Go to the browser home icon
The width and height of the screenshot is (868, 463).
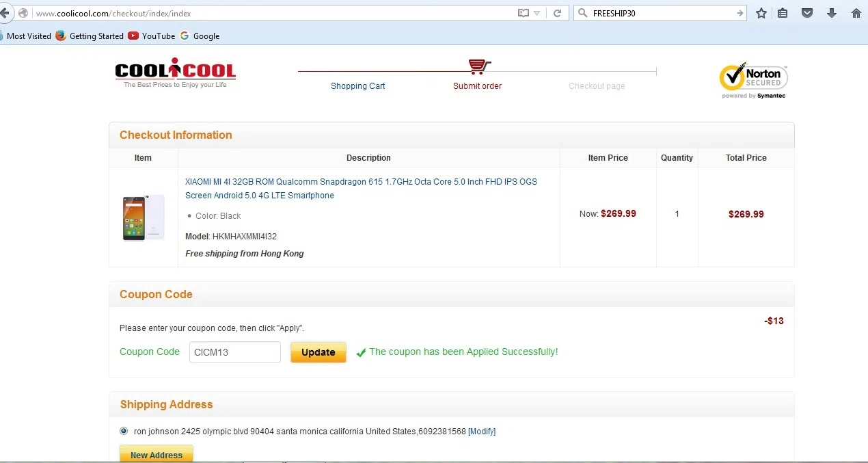tap(856, 13)
